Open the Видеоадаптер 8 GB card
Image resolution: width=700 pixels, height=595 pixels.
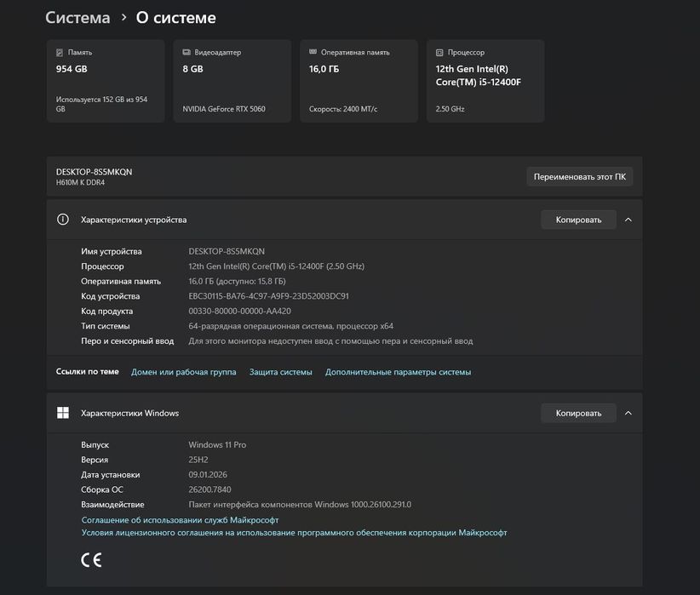232,81
